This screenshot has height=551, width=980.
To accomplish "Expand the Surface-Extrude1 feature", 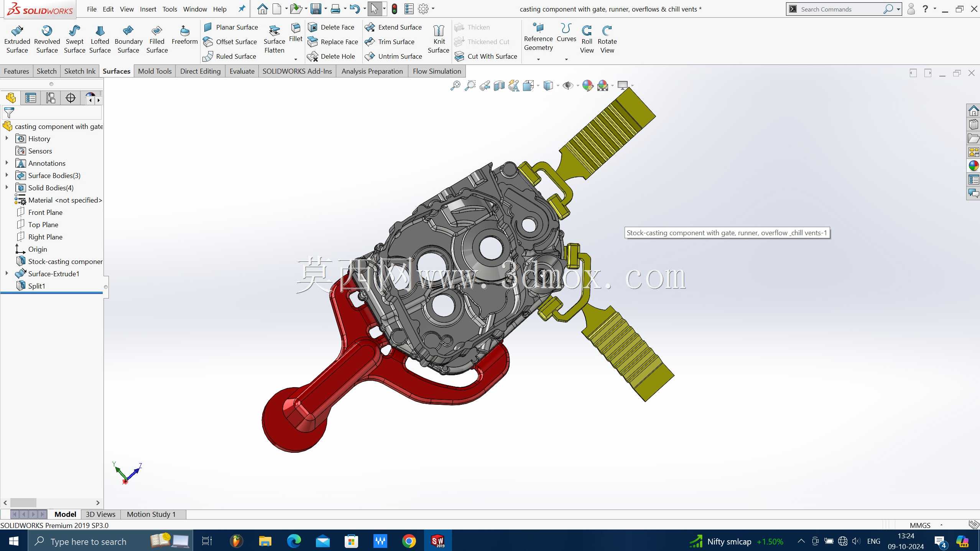I will pyautogui.click(x=7, y=274).
